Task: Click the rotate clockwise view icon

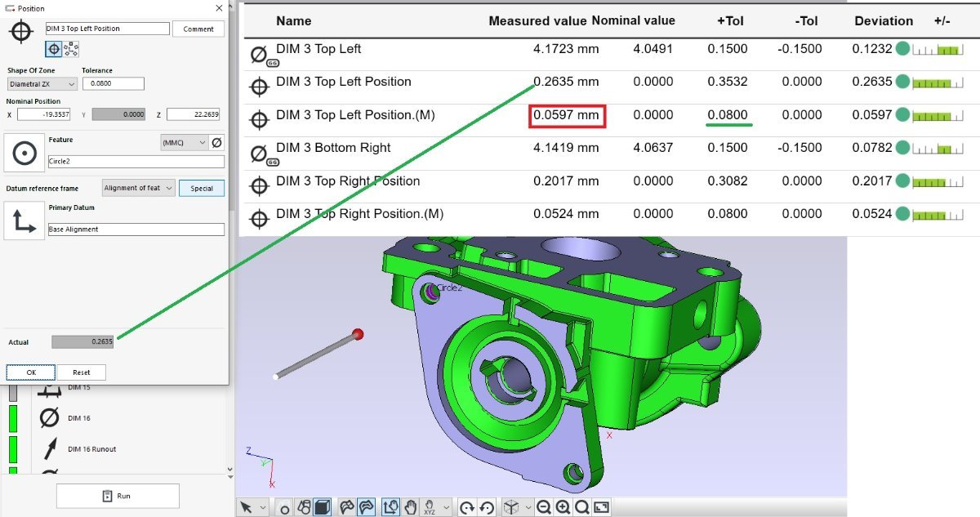Action: 466,507
